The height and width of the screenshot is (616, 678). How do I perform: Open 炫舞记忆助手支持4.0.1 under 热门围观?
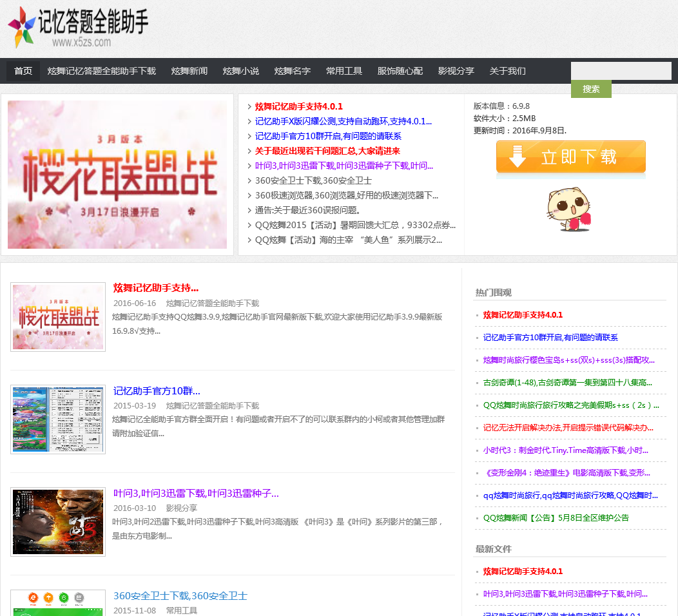(x=523, y=314)
